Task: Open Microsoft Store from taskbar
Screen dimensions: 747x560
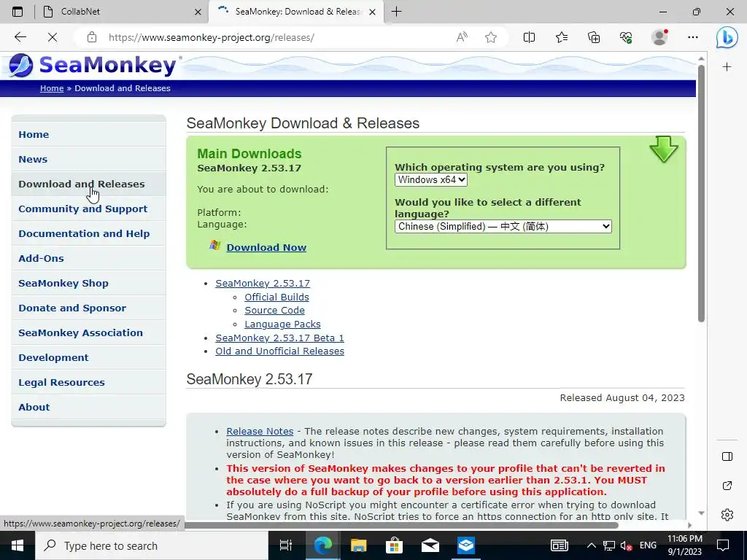Action: coord(394,545)
